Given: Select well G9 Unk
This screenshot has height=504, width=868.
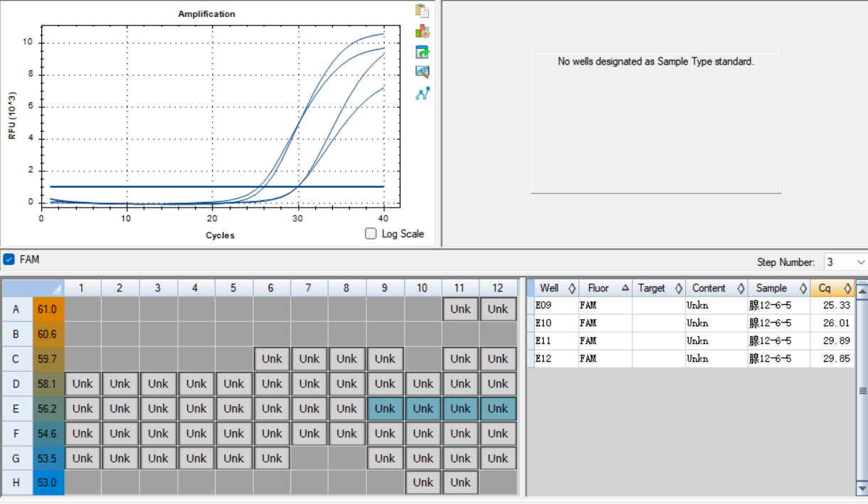Looking at the screenshot, I should click(385, 459).
